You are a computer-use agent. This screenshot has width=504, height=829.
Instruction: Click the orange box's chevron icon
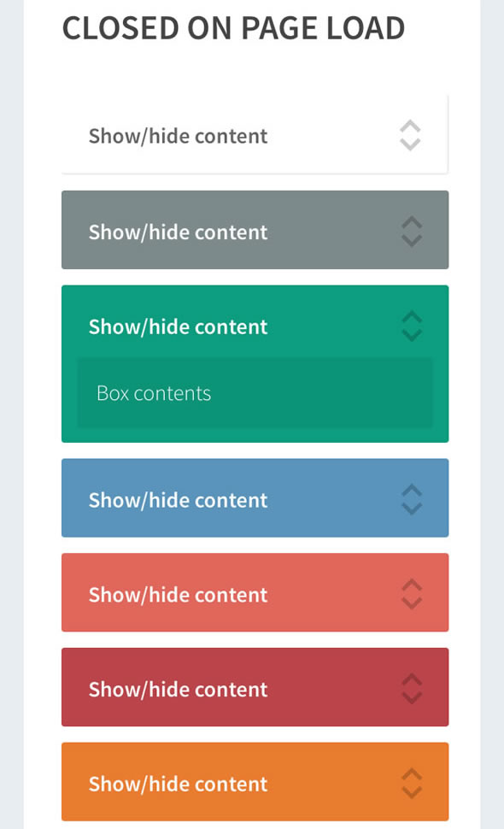click(x=412, y=784)
